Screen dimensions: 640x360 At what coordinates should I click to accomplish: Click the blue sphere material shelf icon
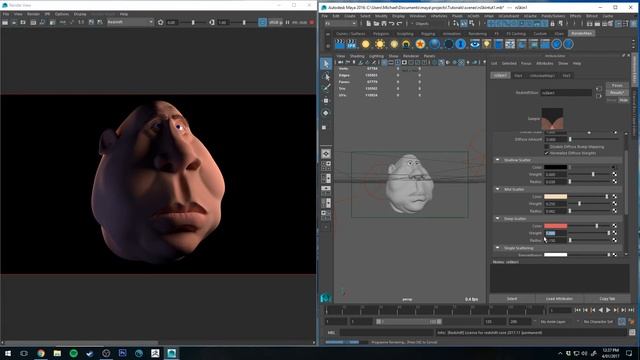point(434,44)
